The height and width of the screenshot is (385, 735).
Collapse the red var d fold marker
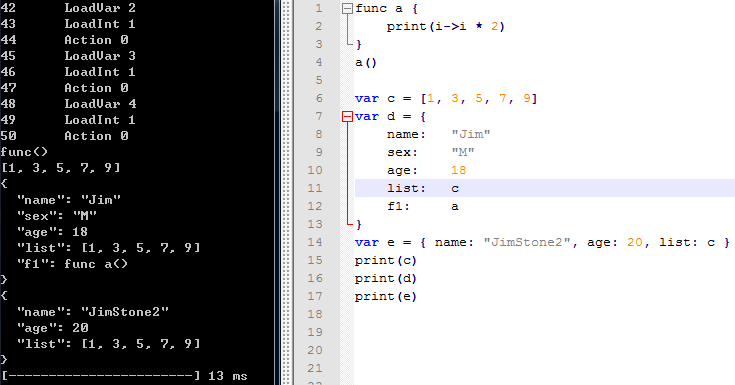click(347, 116)
